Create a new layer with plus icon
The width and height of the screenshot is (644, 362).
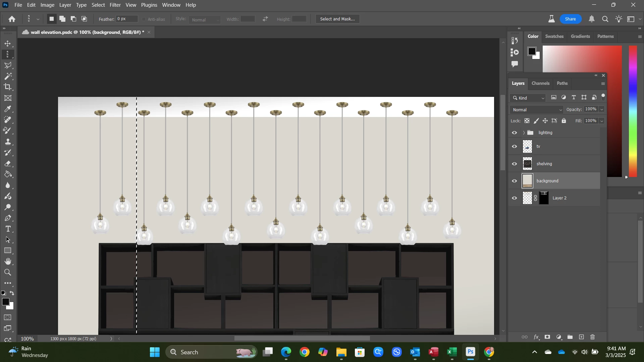pos(582,337)
